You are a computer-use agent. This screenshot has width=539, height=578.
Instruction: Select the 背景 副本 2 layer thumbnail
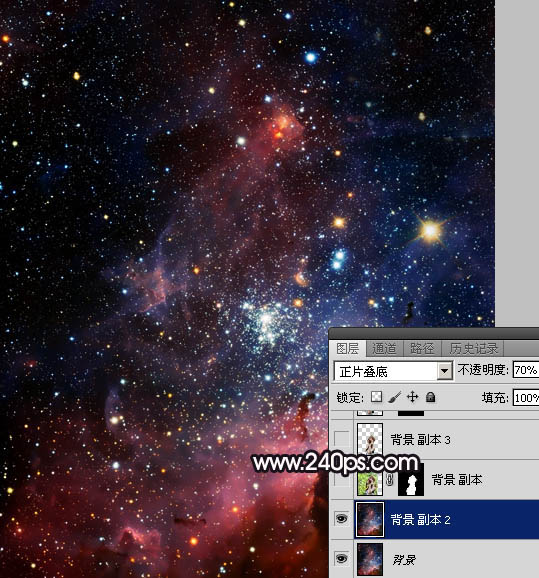click(x=370, y=520)
